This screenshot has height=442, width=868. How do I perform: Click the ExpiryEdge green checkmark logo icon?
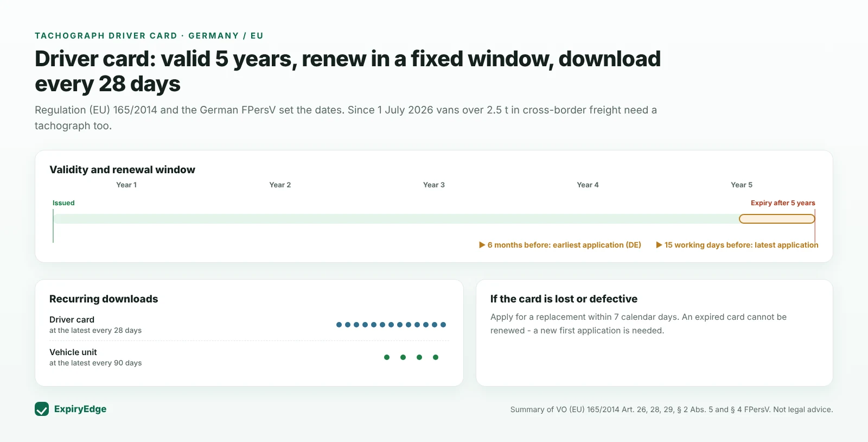(42, 409)
